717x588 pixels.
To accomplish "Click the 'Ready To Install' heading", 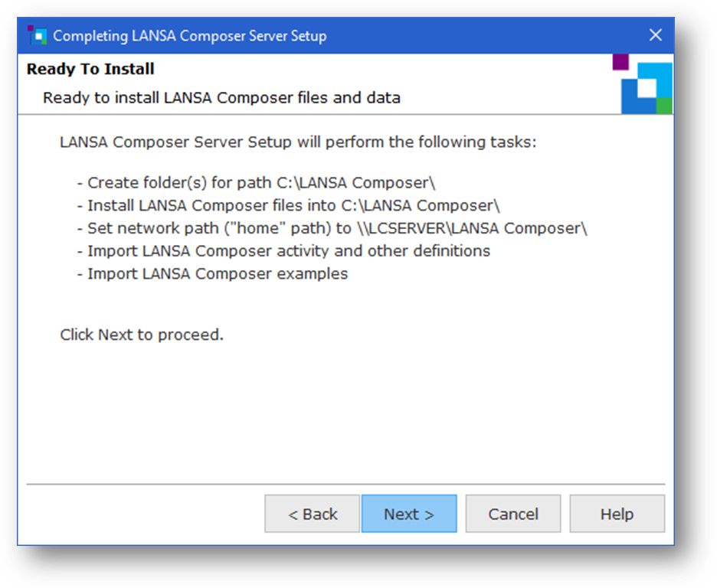I will click(x=90, y=69).
